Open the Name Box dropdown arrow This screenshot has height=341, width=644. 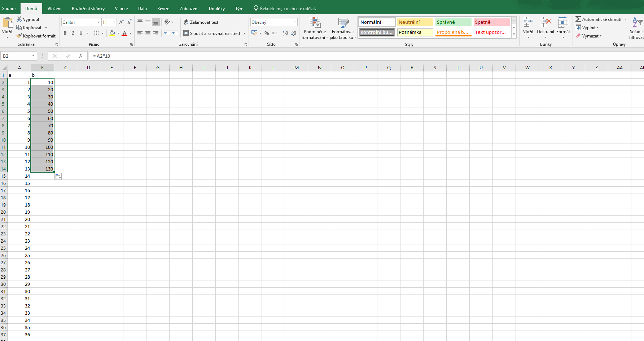(x=33, y=56)
